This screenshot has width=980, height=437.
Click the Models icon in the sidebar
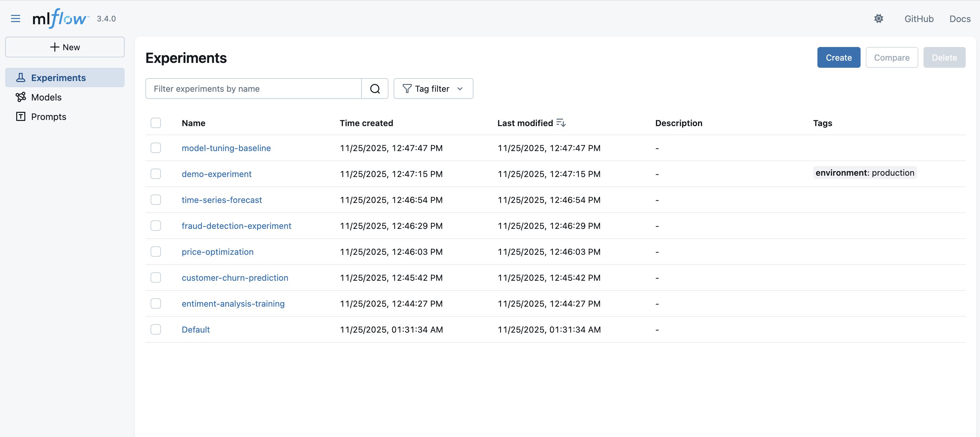(x=20, y=97)
